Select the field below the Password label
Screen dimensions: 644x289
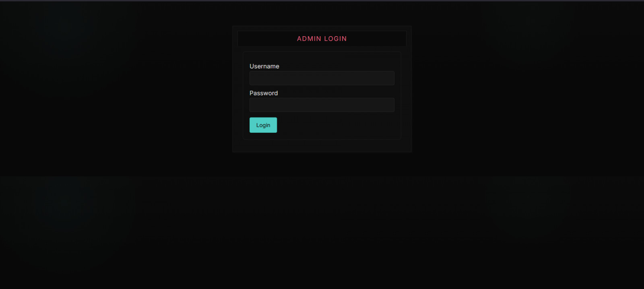322,105
